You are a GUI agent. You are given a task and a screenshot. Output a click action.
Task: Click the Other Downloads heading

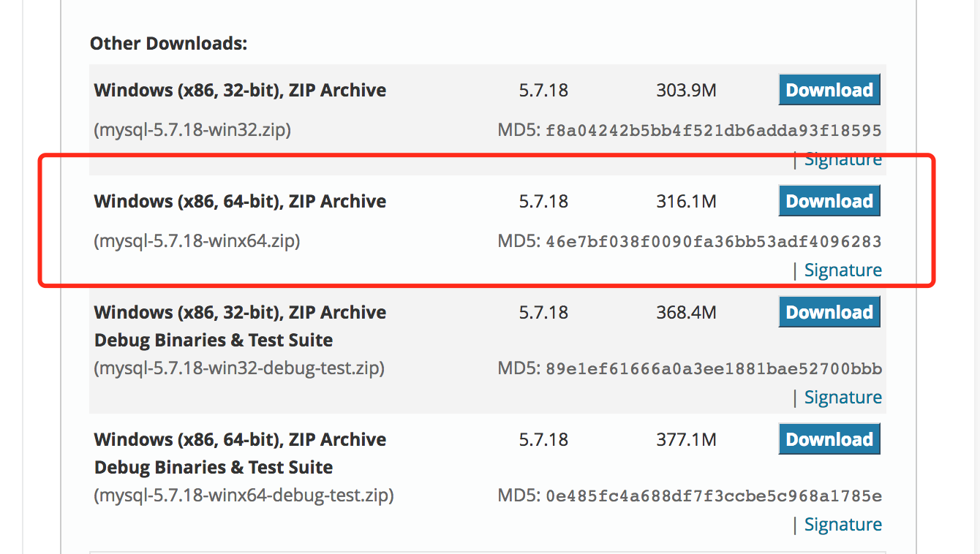point(168,43)
